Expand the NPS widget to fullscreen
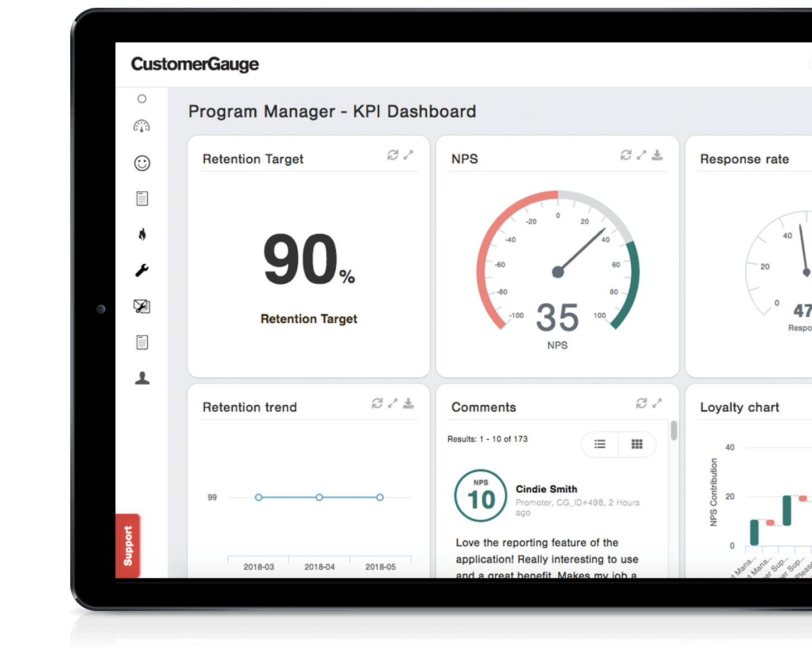 pos(642,155)
